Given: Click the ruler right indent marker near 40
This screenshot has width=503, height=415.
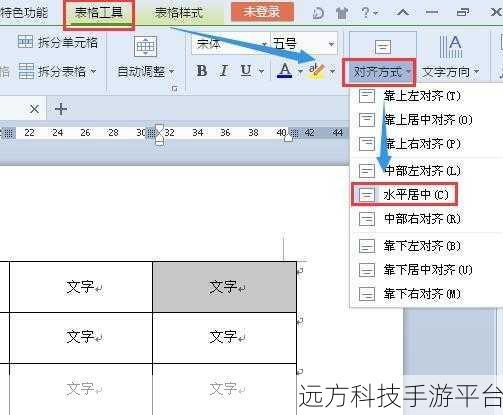Looking at the screenshot, I should click(289, 137).
